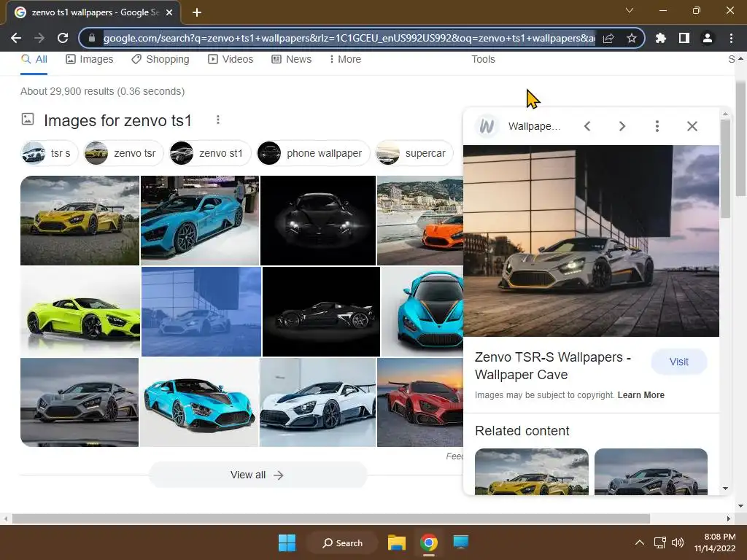747x560 pixels.
Task: Switch to the Shopping tab
Action: click(160, 60)
